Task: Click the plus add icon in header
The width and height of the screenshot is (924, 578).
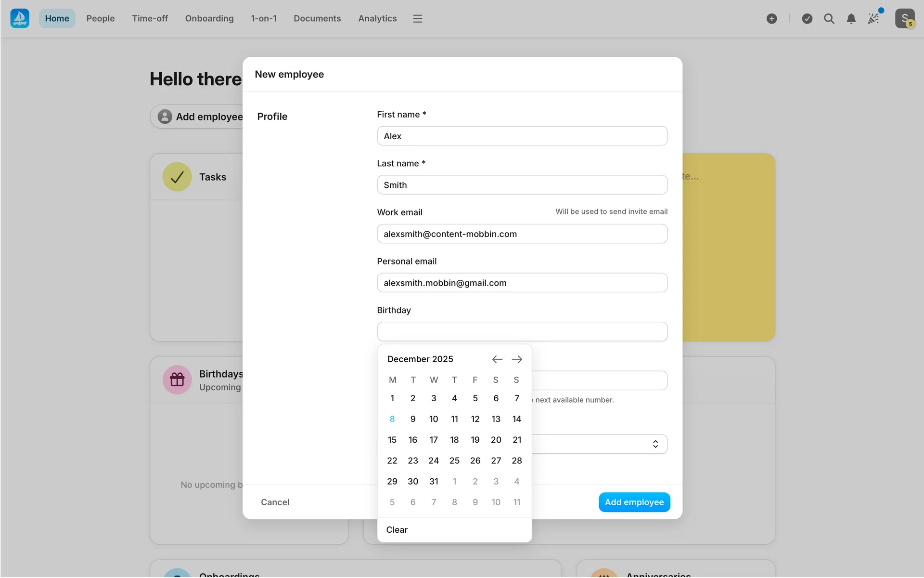Action: (771, 19)
